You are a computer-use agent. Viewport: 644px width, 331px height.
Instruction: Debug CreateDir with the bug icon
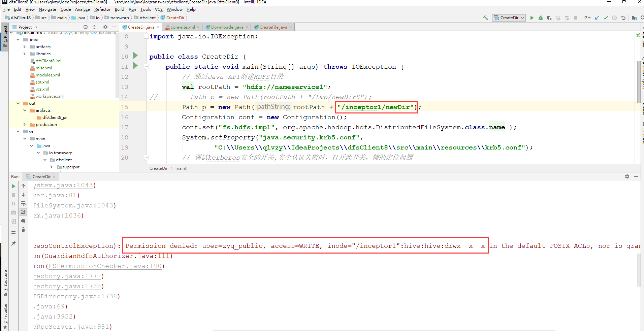541,18
